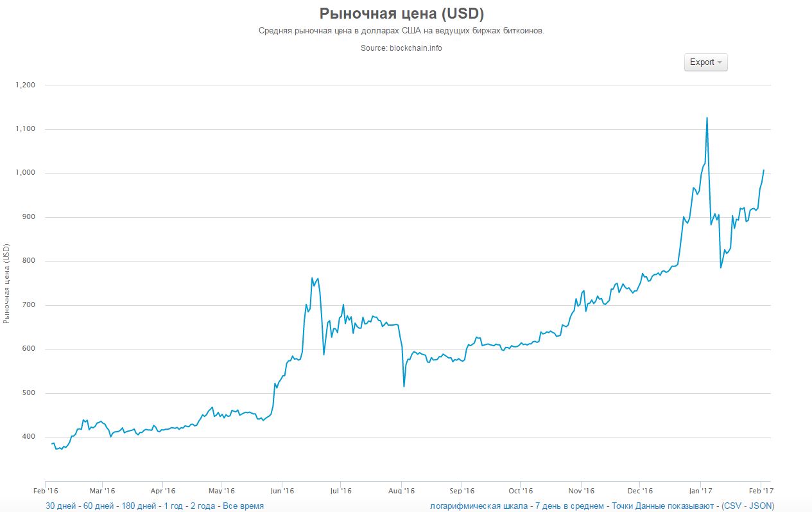Click the Source: blockchain.info text

tap(401, 48)
